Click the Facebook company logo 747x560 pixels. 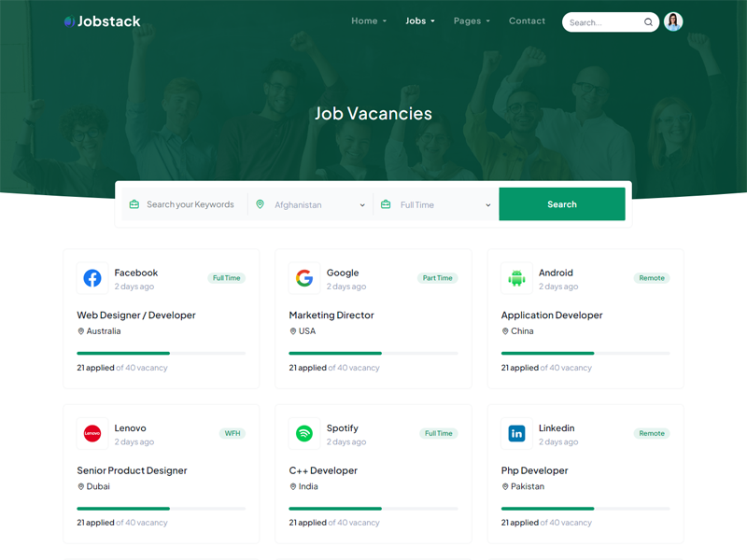tap(92, 278)
